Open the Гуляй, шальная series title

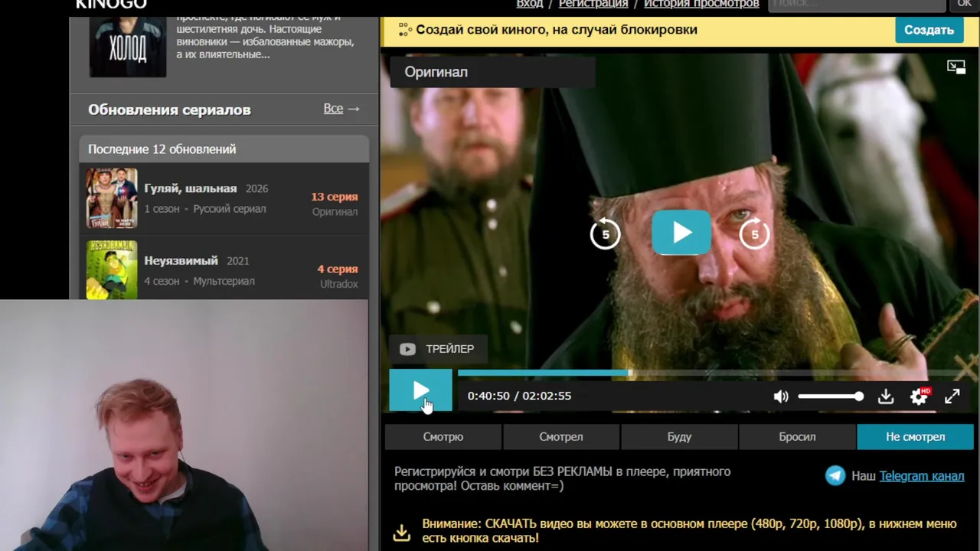(191, 188)
